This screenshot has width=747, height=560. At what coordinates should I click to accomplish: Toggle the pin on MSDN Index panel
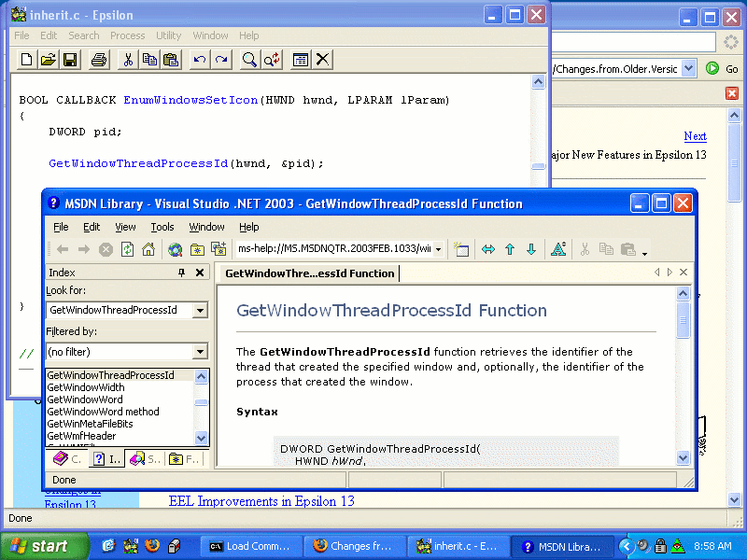(181, 273)
